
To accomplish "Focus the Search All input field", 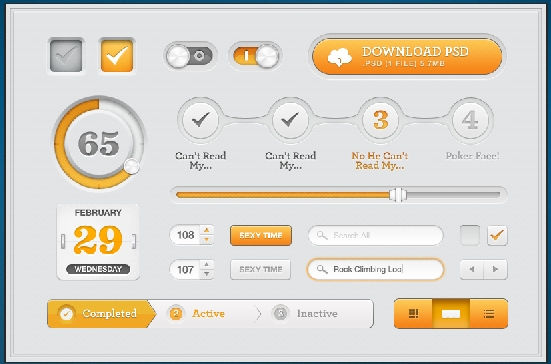I will click(x=376, y=235).
